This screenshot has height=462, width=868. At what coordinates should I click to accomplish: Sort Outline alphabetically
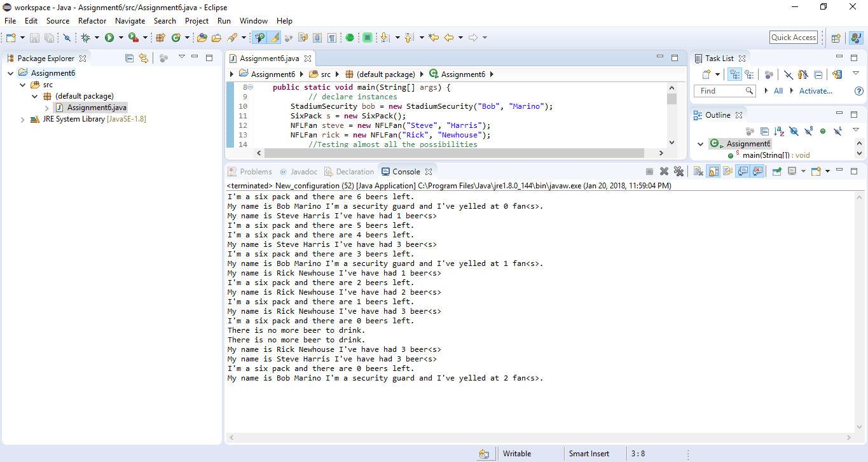[x=780, y=131]
